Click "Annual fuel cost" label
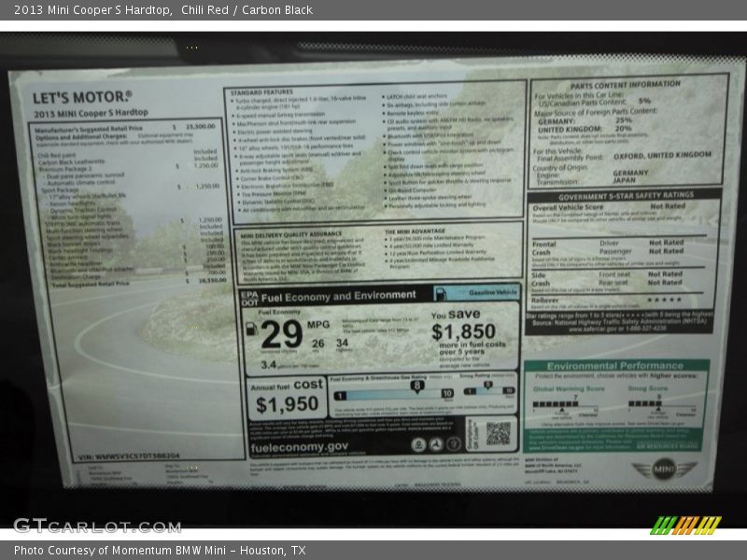 coord(287,385)
